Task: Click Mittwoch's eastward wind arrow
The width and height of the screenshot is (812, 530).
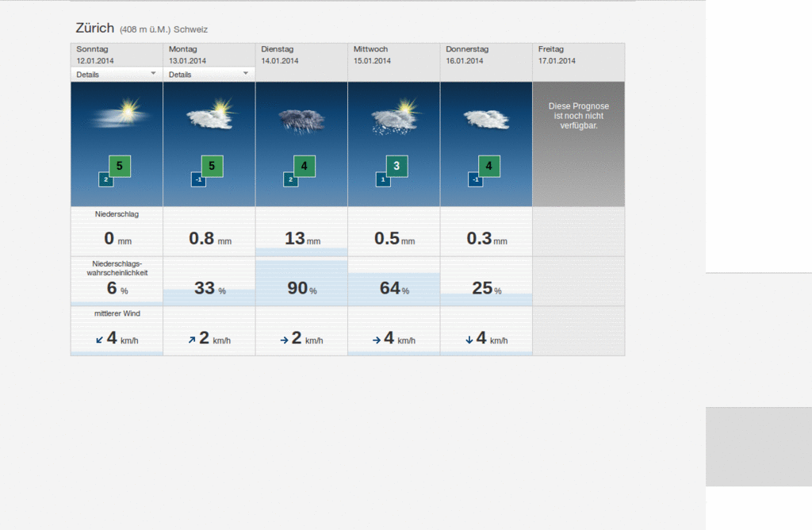Action: pyautogui.click(x=377, y=340)
